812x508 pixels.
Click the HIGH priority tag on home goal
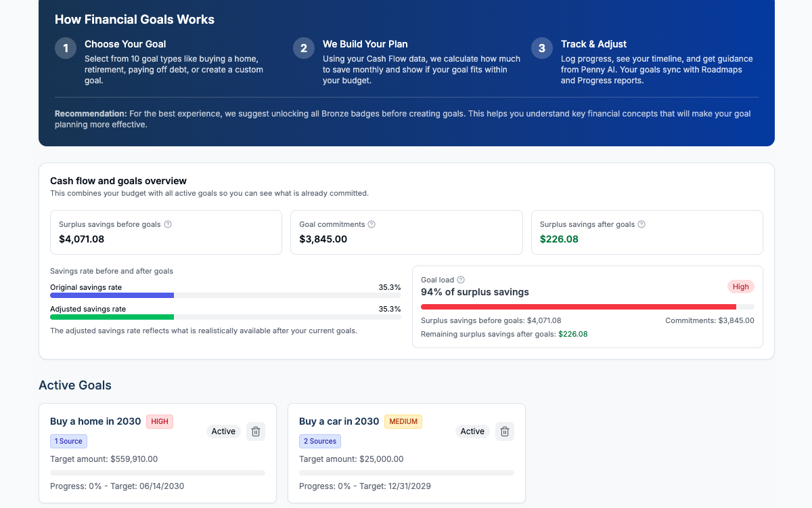click(160, 421)
